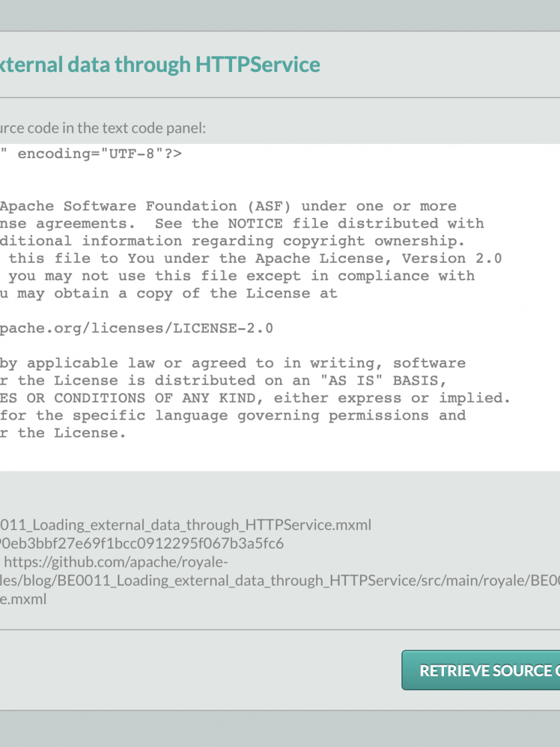Click the path segment with src/main/royale

(x=460, y=580)
